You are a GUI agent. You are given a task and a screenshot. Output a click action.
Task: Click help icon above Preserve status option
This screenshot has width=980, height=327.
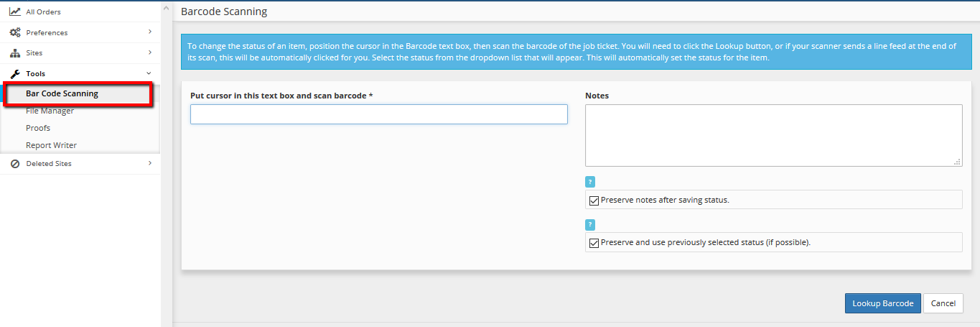click(590, 225)
